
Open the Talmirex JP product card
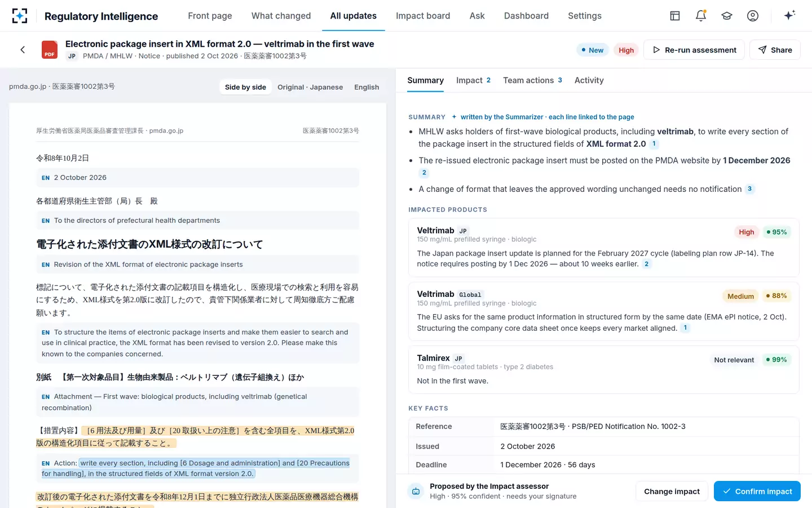point(603,369)
